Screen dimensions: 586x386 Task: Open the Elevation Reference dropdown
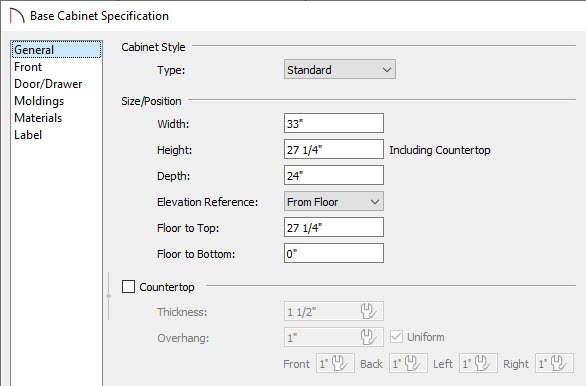334,201
